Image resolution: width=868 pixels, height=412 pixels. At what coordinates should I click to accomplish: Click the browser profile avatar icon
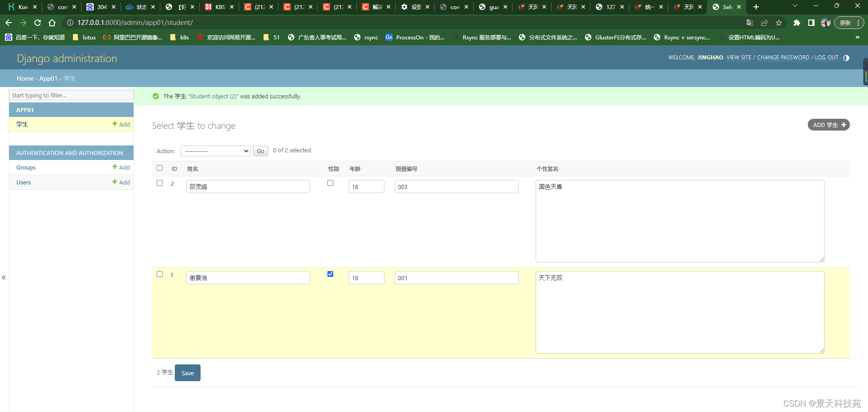point(826,23)
